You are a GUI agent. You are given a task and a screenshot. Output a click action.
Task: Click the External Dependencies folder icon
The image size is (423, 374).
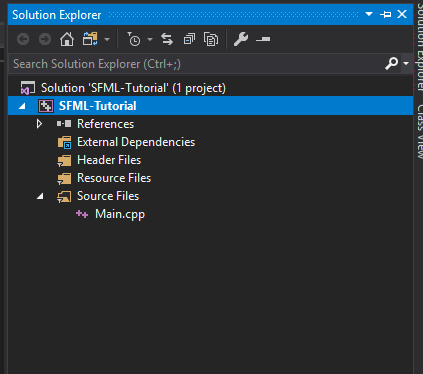tap(64, 142)
